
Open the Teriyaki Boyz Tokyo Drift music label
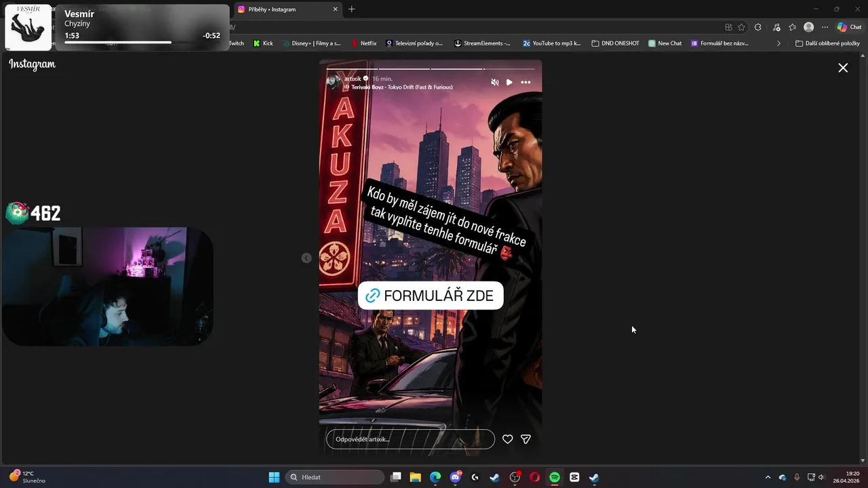click(401, 87)
